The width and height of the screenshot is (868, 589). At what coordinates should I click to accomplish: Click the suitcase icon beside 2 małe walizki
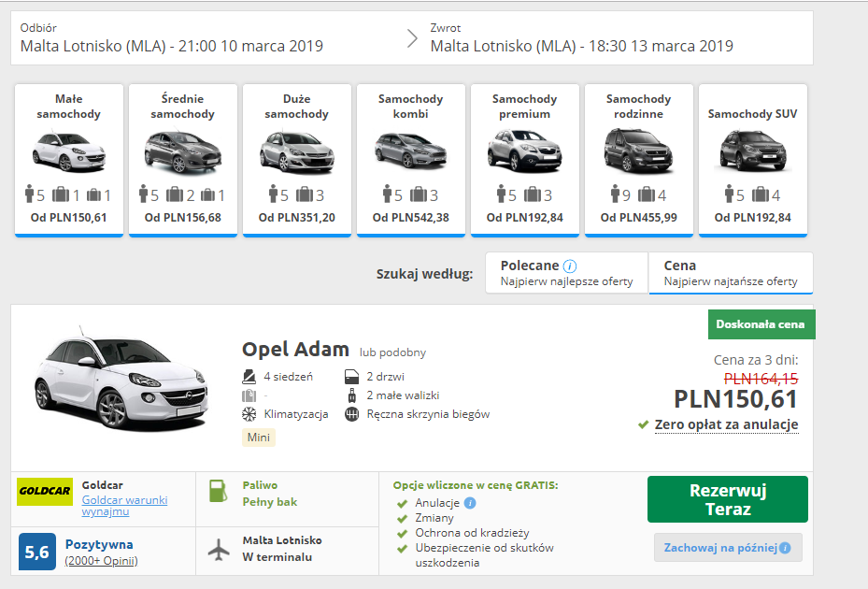tap(351, 395)
